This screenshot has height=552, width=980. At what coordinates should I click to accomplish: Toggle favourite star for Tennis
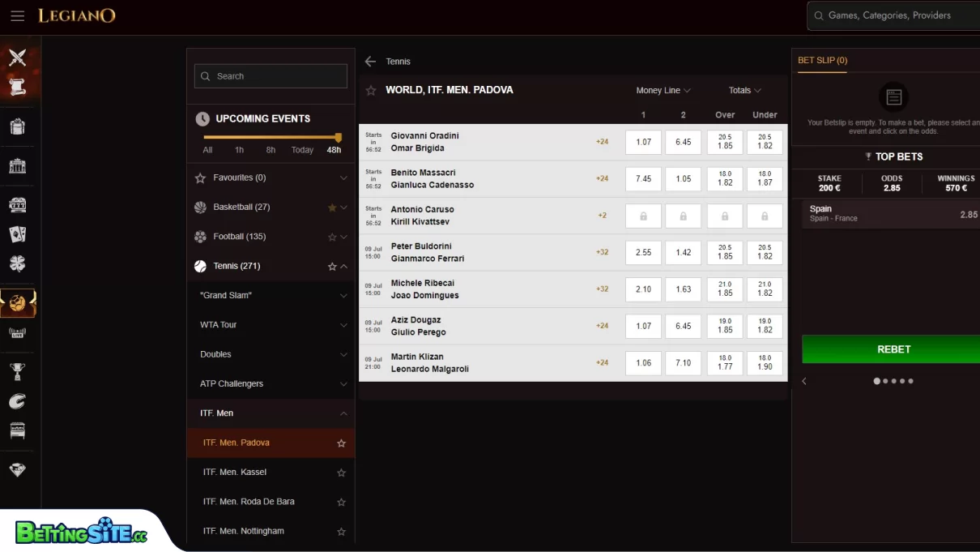[331, 266]
